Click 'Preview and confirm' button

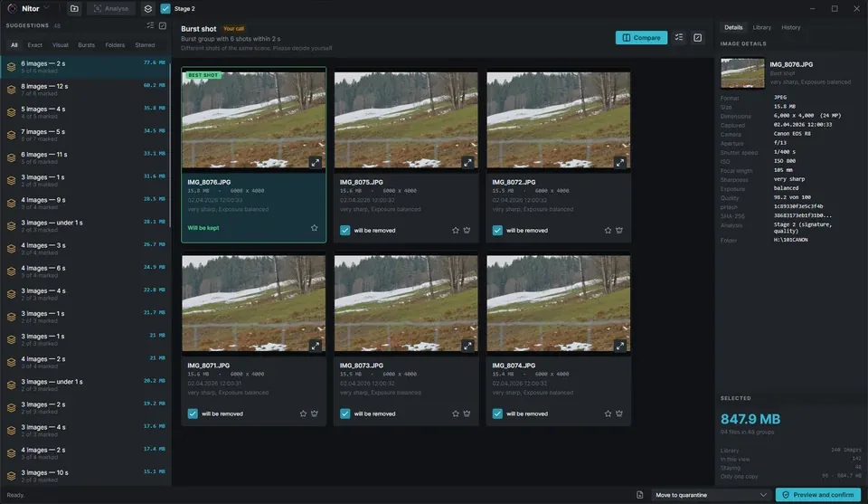[817, 495]
